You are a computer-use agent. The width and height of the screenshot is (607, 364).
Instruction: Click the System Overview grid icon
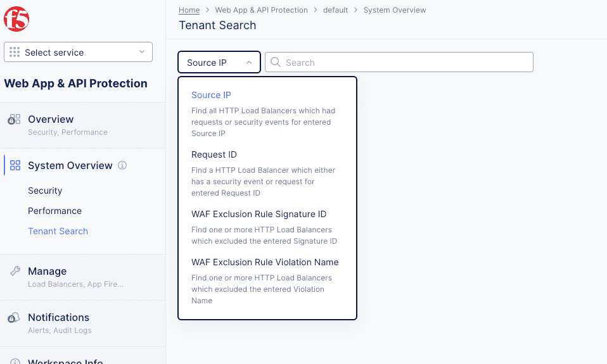(15, 166)
